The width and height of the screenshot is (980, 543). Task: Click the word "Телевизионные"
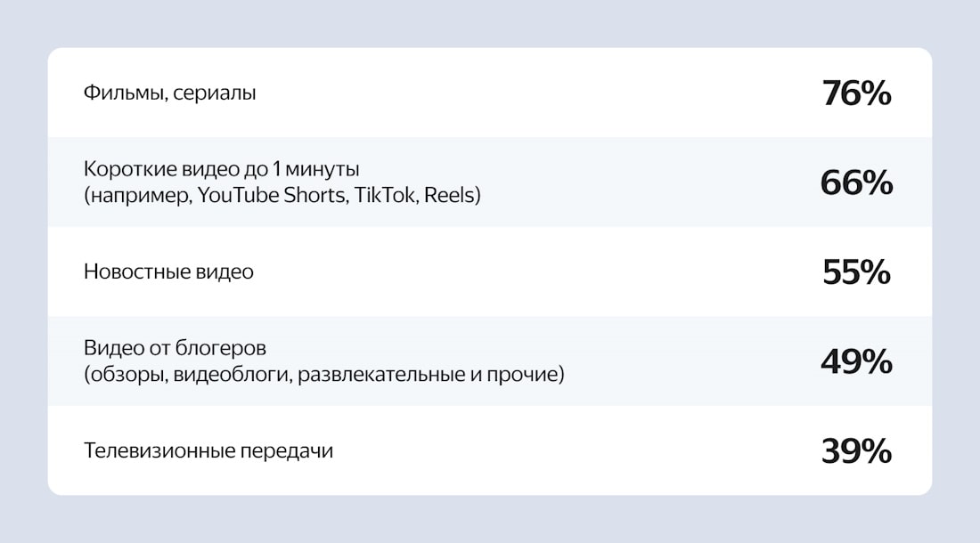coord(159,450)
